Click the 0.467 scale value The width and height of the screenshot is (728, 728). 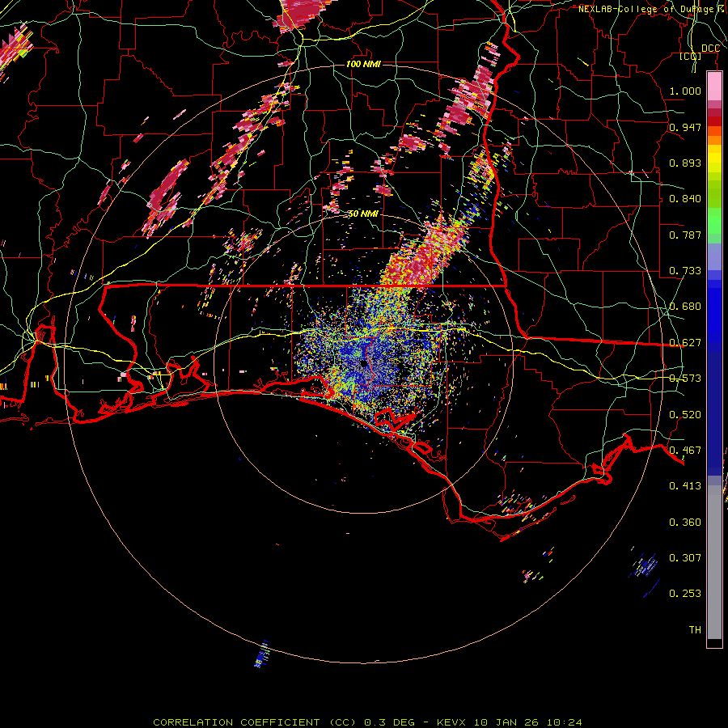click(x=685, y=451)
